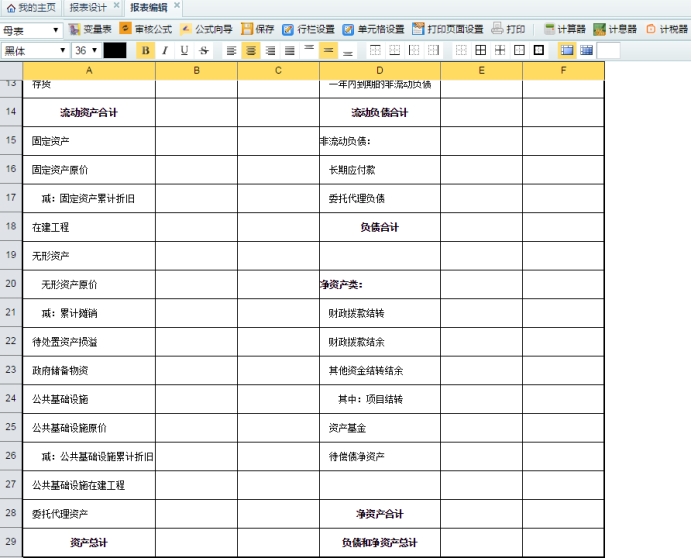The height and width of the screenshot is (558, 692).
Task: Toggle the blue grid view icon
Action: click(587, 51)
